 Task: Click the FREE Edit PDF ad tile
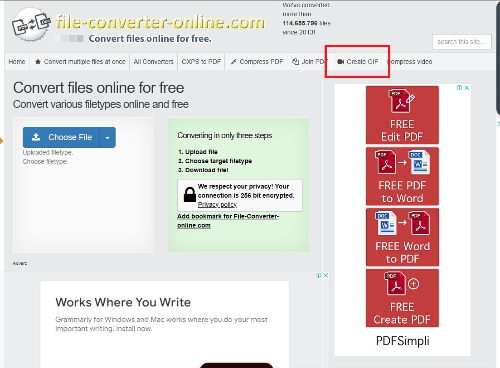coord(402,115)
